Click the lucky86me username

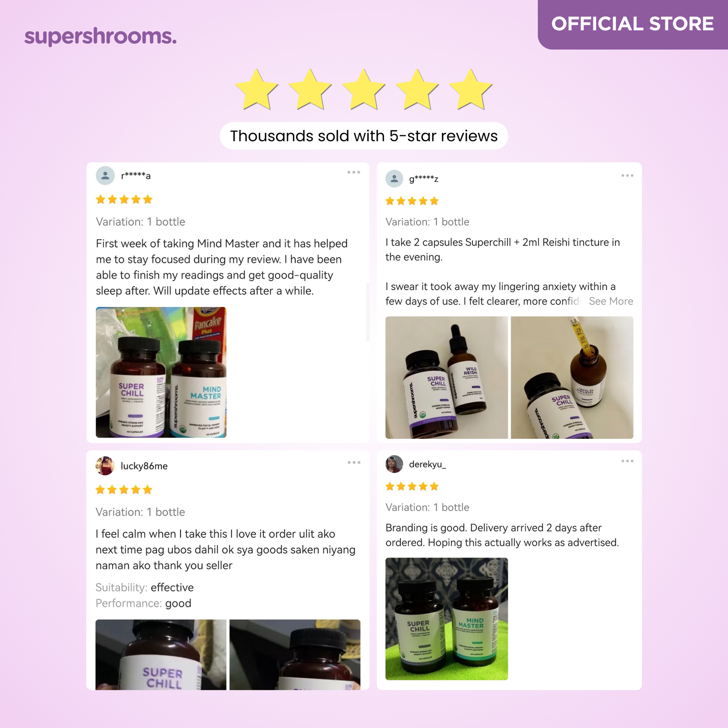click(144, 466)
